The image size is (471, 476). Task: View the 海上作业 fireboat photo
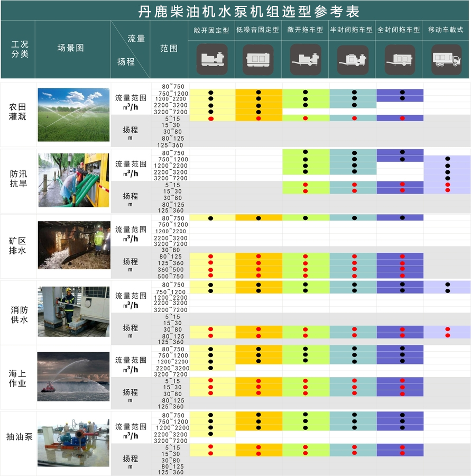tap(73, 377)
